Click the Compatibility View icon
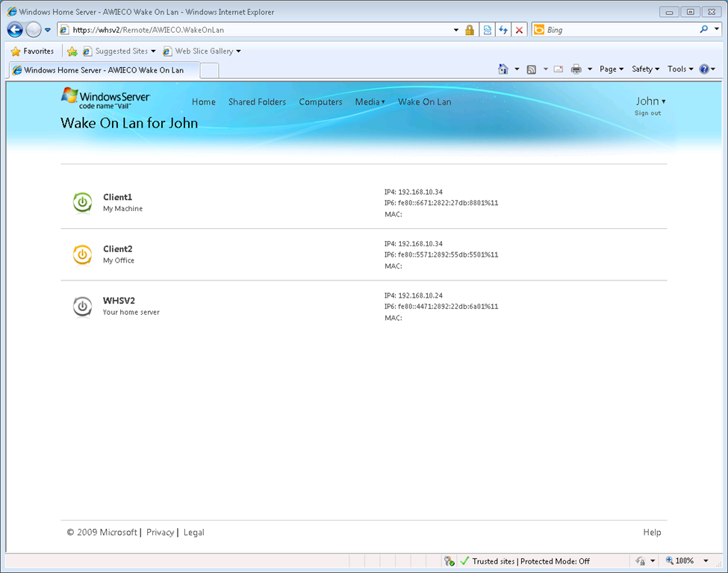728x573 pixels. [x=487, y=30]
